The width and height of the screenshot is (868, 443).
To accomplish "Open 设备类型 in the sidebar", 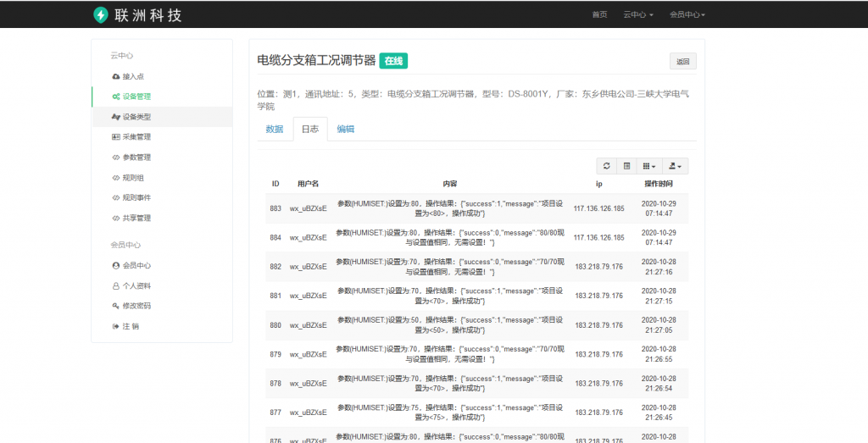I will 136,117.
